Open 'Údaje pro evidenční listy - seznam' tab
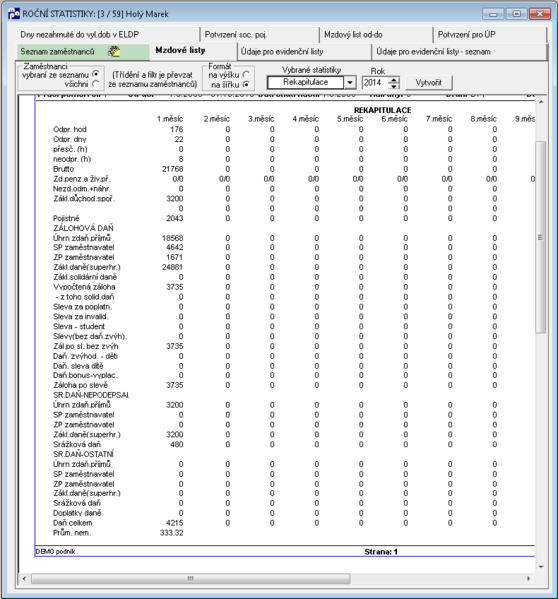This screenshot has width=558, height=599. [x=459, y=52]
